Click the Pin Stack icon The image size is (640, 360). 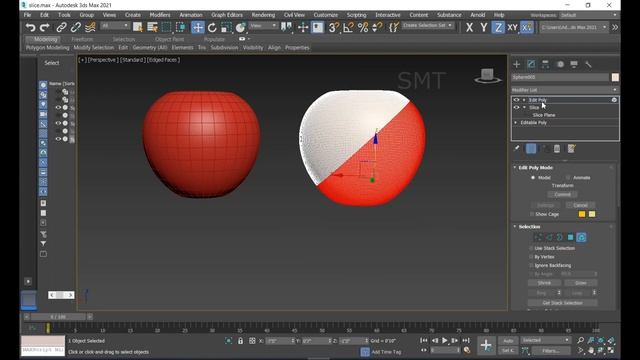pos(516,149)
